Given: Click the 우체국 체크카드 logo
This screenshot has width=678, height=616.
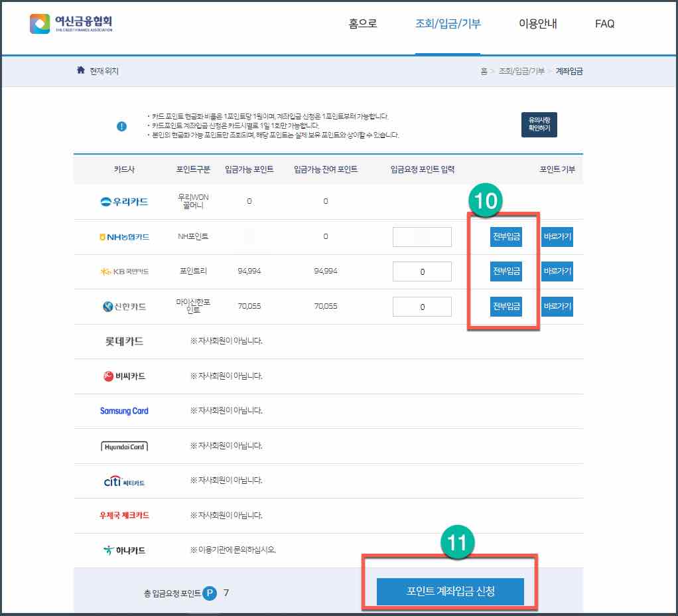Looking at the screenshot, I should (x=124, y=515).
